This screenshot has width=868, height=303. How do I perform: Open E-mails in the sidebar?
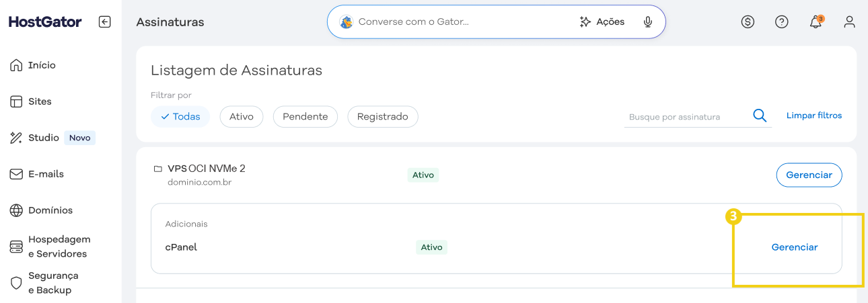tap(46, 174)
